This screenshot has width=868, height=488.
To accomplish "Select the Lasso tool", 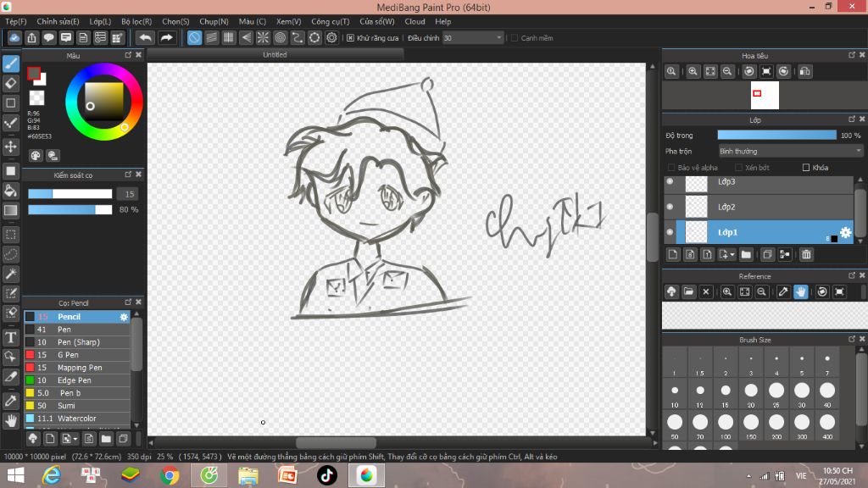I will (11, 254).
